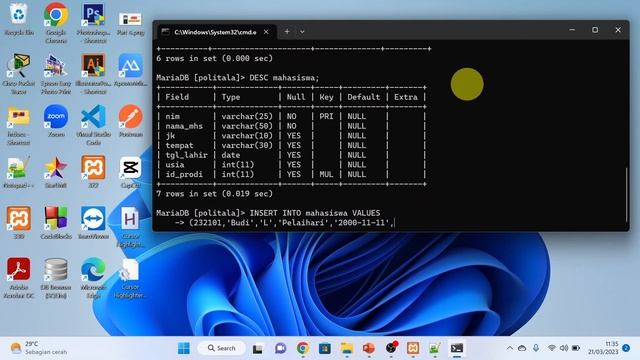Click the 'date' type cell
Image resolution: width=640 pixels, height=360 pixels.
click(231, 155)
